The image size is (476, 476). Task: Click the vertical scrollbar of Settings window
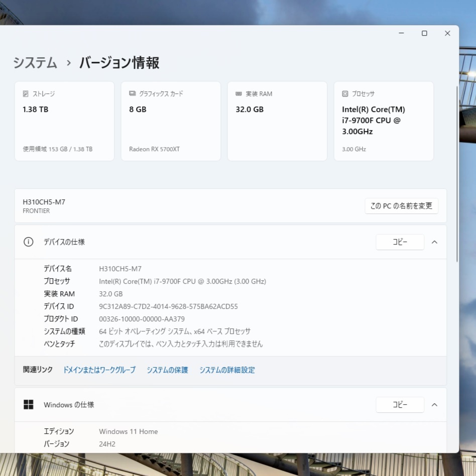457,174
